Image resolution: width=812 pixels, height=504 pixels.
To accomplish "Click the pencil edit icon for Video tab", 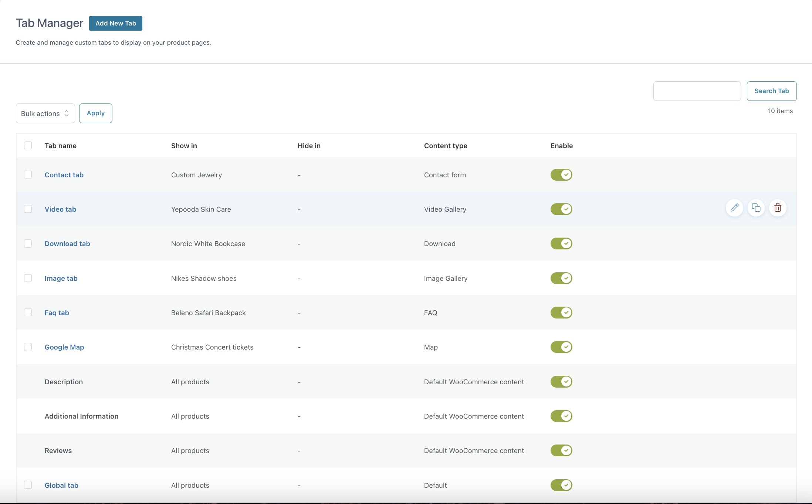I will [734, 208].
